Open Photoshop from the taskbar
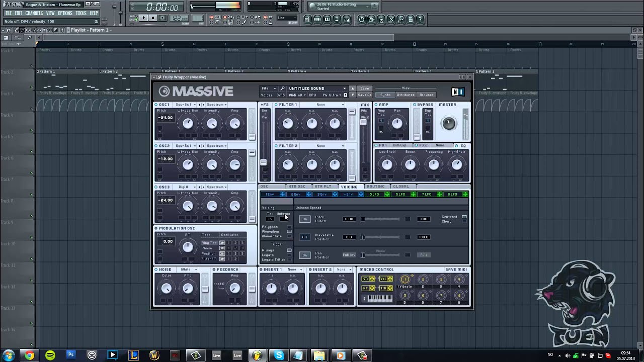644x362 pixels. tap(71, 355)
